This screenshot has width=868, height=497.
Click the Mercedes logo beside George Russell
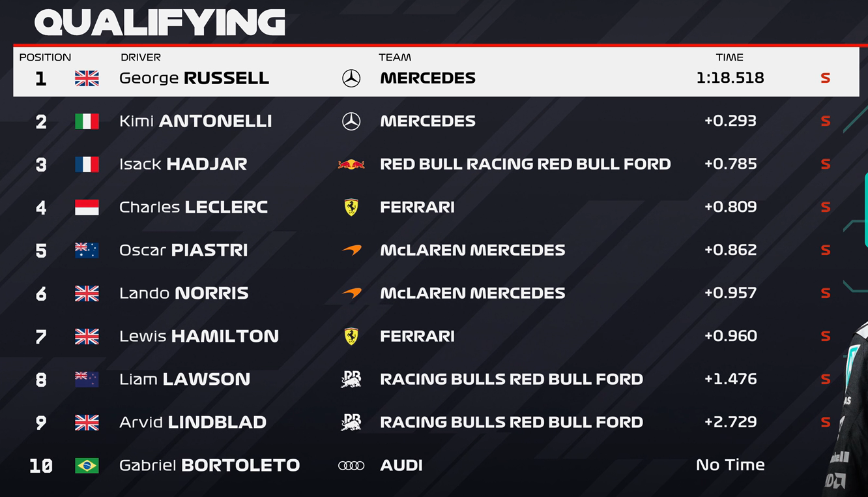(x=351, y=78)
